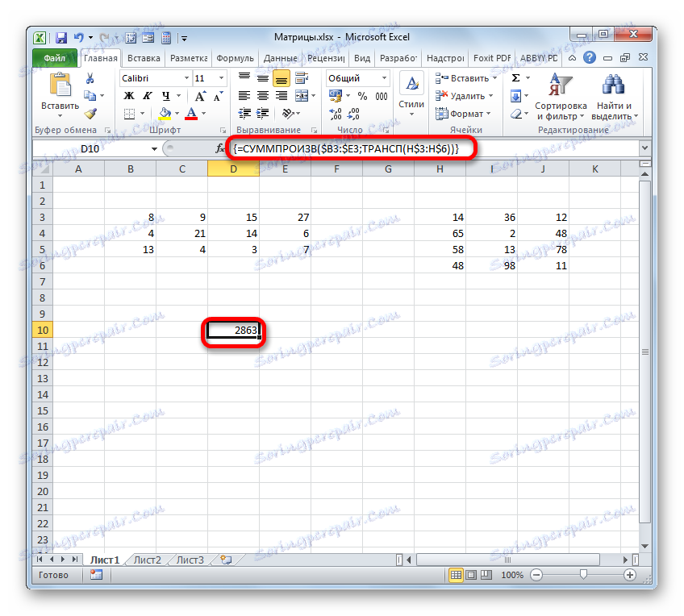
Task: Switch to the Вид ribbon tab
Action: [x=362, y=58]
